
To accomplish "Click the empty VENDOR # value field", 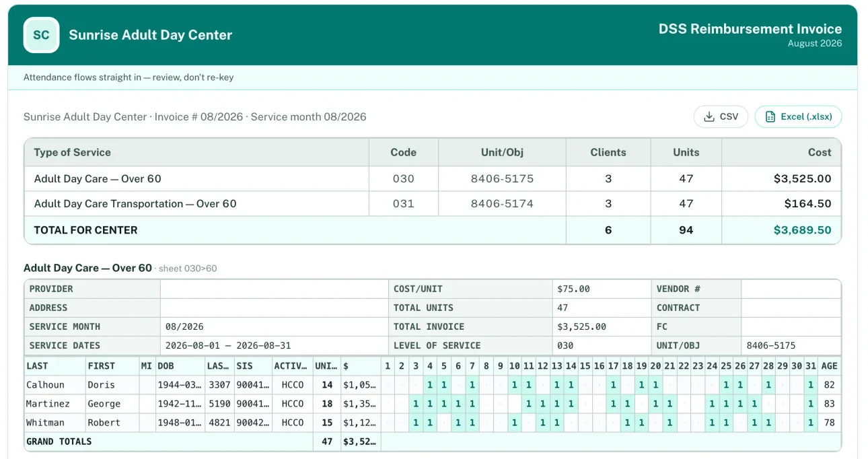I will coord(791,289).
